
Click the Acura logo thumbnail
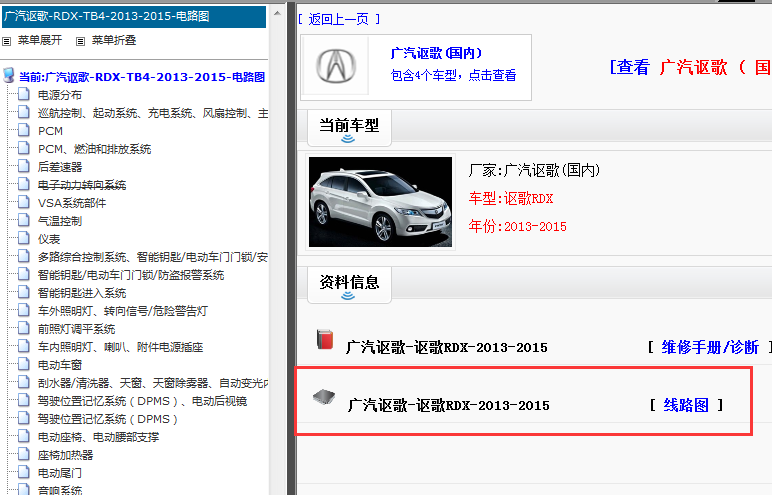[336, 66]
